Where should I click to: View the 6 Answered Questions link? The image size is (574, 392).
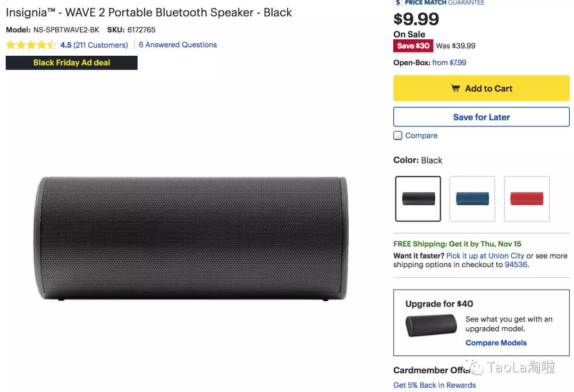point(178,45)
